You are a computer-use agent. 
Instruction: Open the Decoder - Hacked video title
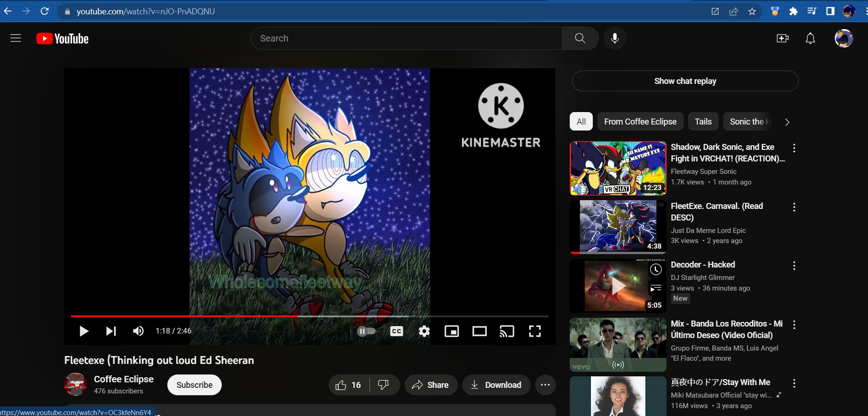coord(703,265)
